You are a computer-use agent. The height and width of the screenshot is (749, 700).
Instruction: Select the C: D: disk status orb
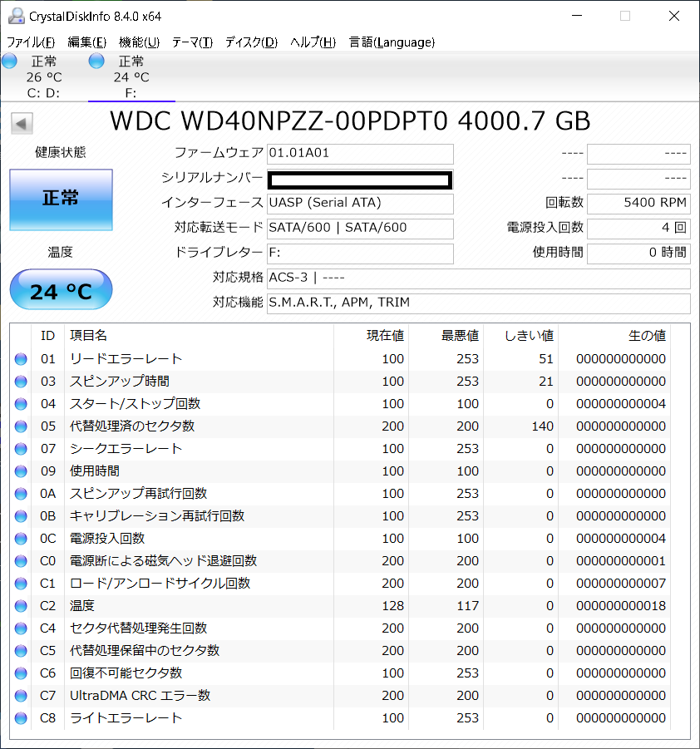pyautogui.click(x=9, y=62)
